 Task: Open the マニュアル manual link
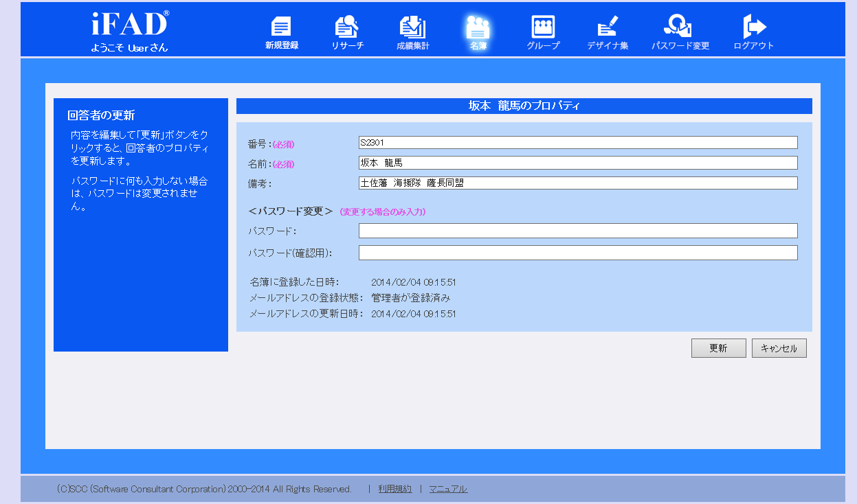pyautogui.click(x=448, y=489)
